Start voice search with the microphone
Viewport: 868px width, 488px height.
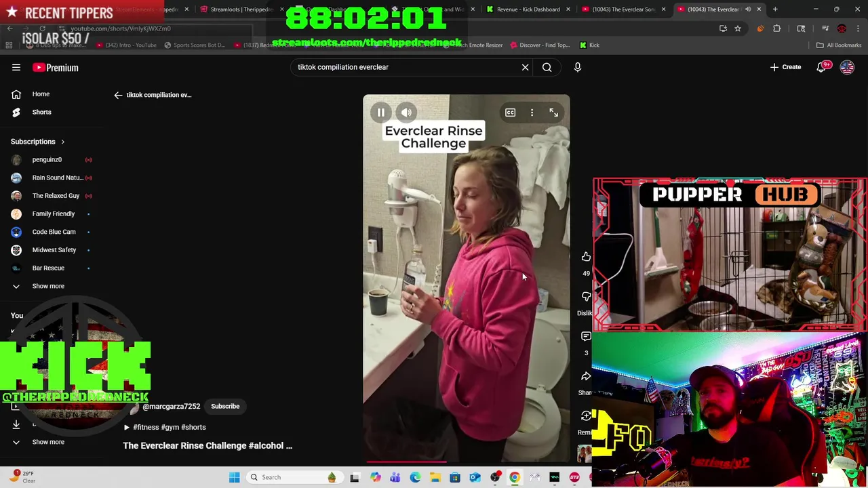pyautogui.click(x=578, y=67)
